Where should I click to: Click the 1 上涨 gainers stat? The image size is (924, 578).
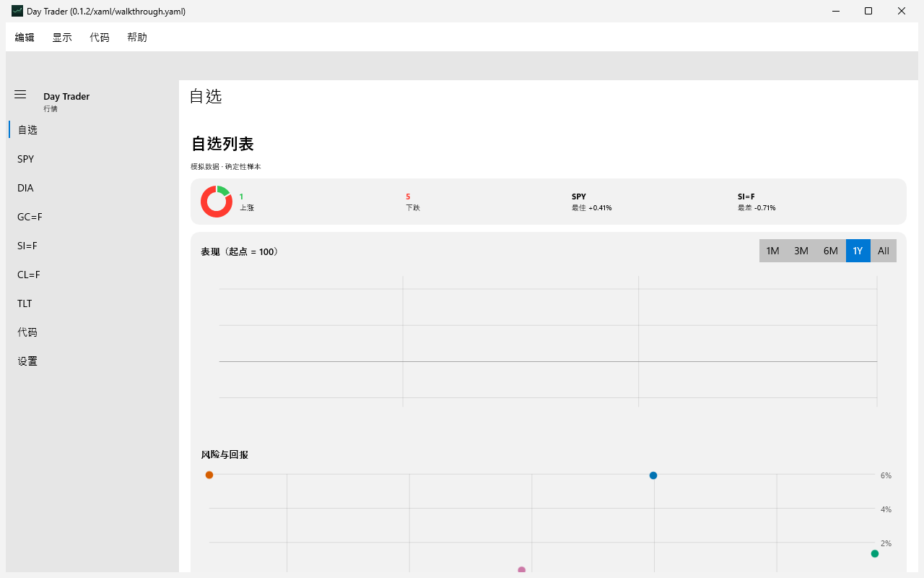tap(247, 202)
